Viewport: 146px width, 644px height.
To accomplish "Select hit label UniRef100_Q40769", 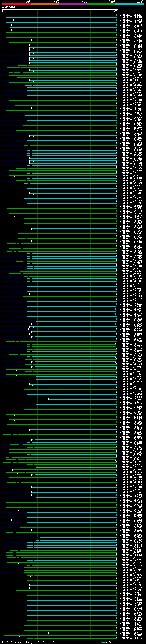I will coord(131,50).
